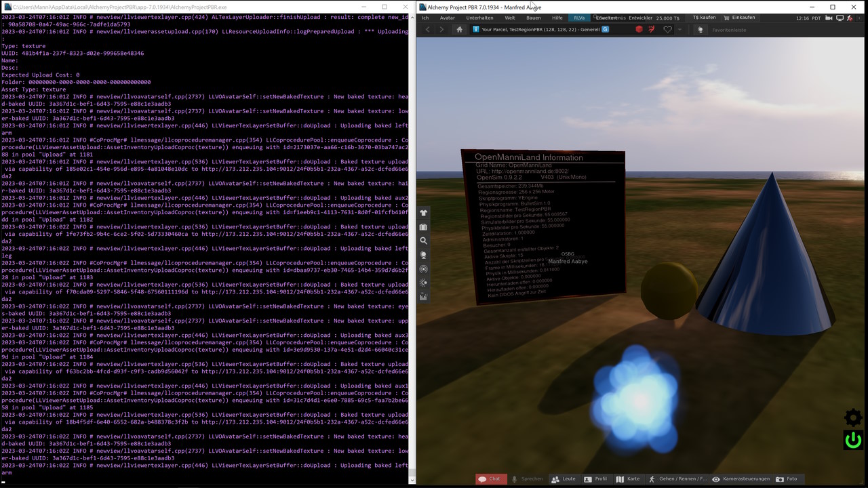Screen dimensions: 868x488
Task: Toggle the Kamerasteuerungen camera controls
Action: 741,479
